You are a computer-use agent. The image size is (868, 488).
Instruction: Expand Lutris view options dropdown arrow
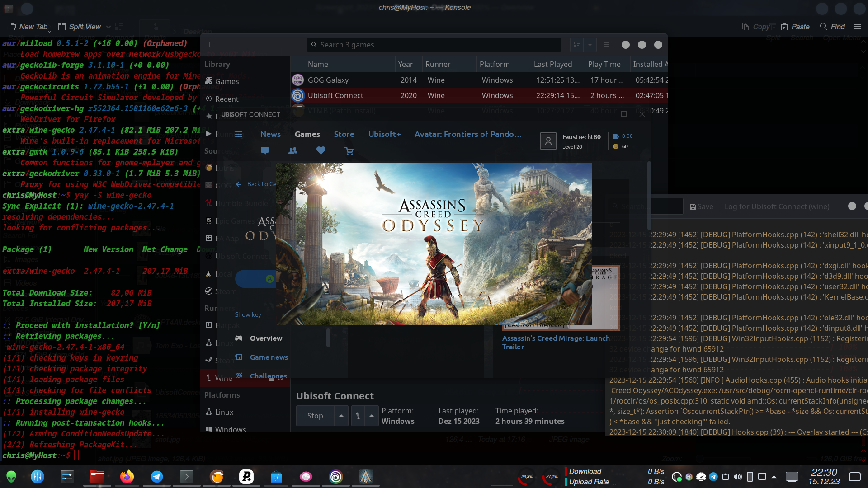pyautogui.click(x=590, y=45)
